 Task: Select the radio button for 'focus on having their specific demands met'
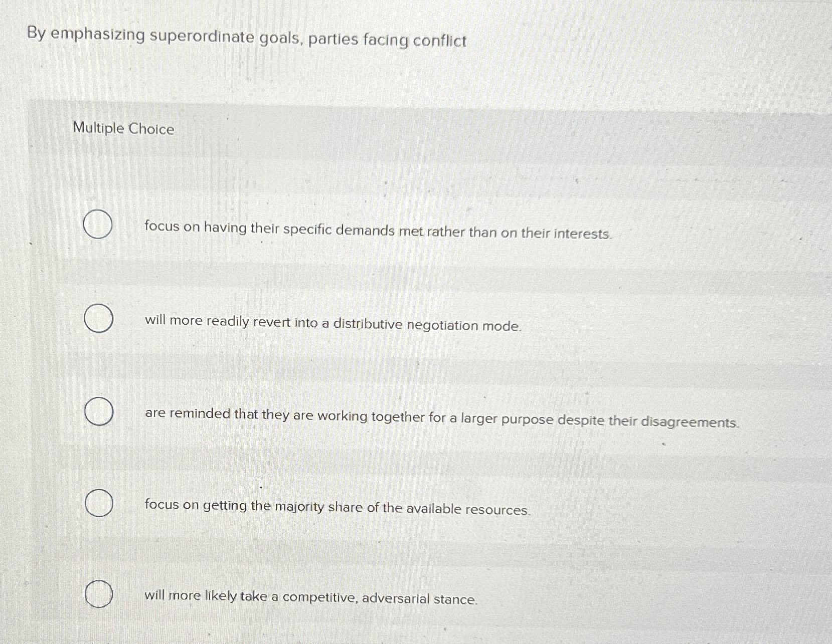pos(99,224)
